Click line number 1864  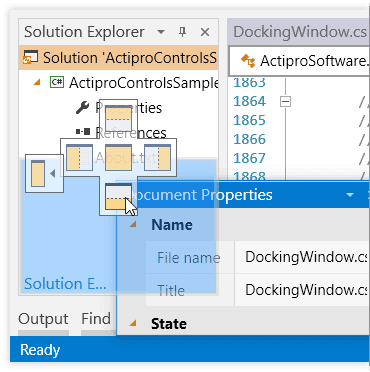(249, 101)
